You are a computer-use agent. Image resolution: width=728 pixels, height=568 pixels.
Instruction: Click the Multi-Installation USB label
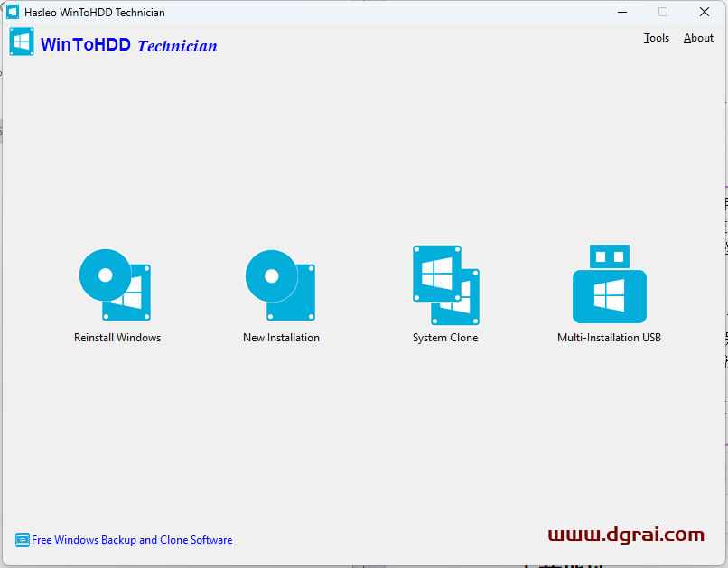tap(609, 338)
